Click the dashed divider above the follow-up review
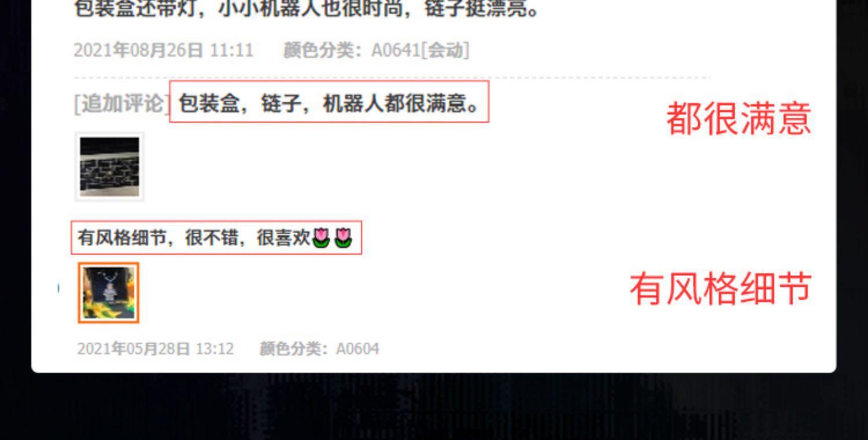 (x=392, y=77)
